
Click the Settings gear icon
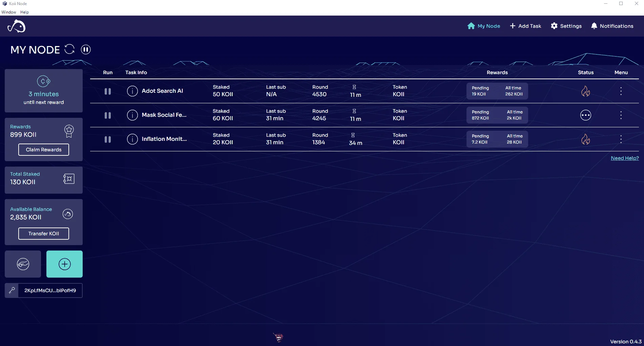[554, 26]
